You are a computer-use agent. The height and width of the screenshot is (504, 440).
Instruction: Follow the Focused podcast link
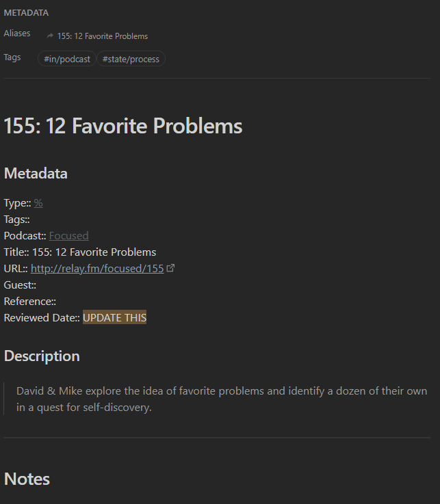click(69, 236)
